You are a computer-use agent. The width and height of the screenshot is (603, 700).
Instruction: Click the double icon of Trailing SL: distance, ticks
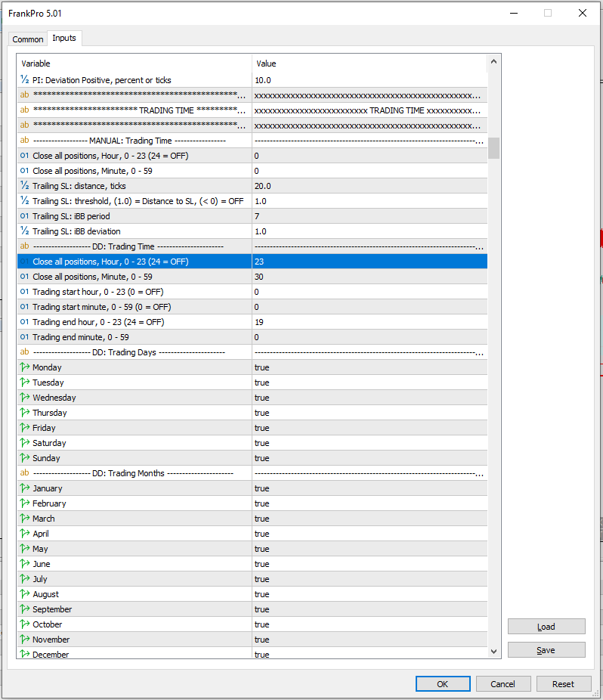pyautogui.click(x=24, y=186)
